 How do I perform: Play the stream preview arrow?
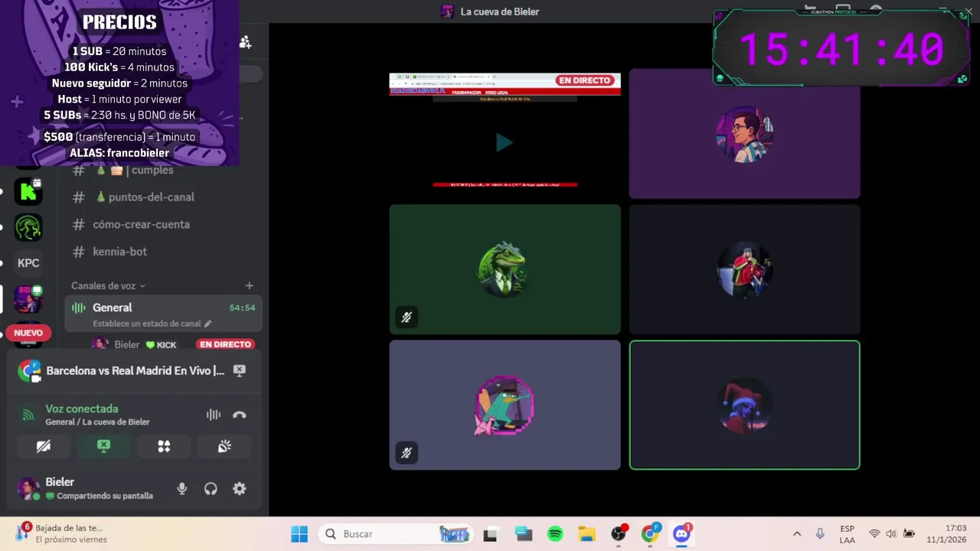coord(504,142)
